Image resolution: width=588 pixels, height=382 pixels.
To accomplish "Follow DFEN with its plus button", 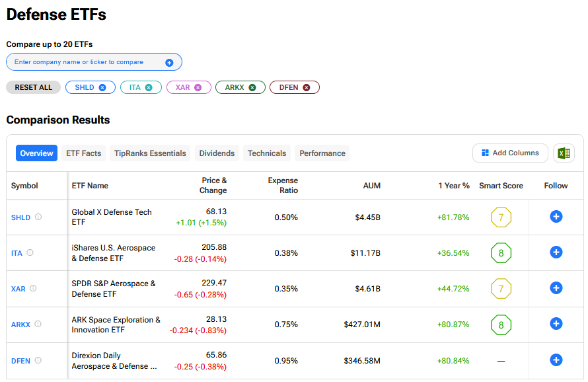I will 556,360.
